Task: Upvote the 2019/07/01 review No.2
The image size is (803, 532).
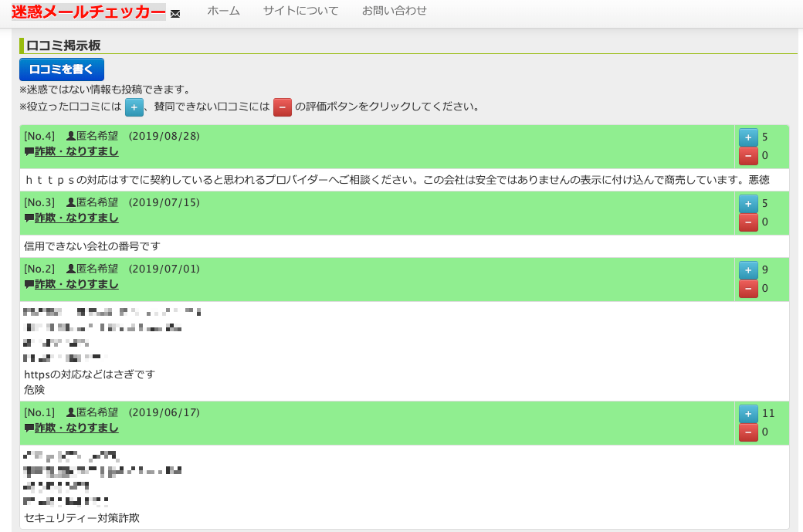Action: pyautogui.click(x=748, y=270)
